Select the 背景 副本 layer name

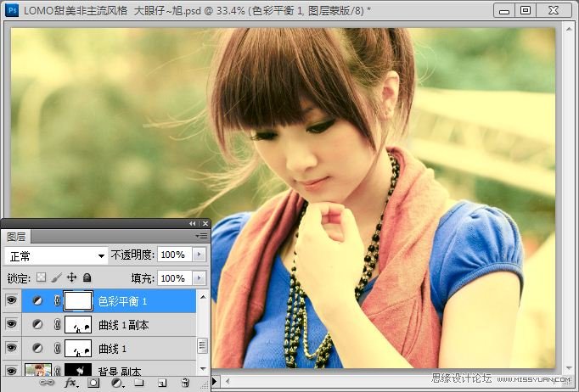coord(120,371)
